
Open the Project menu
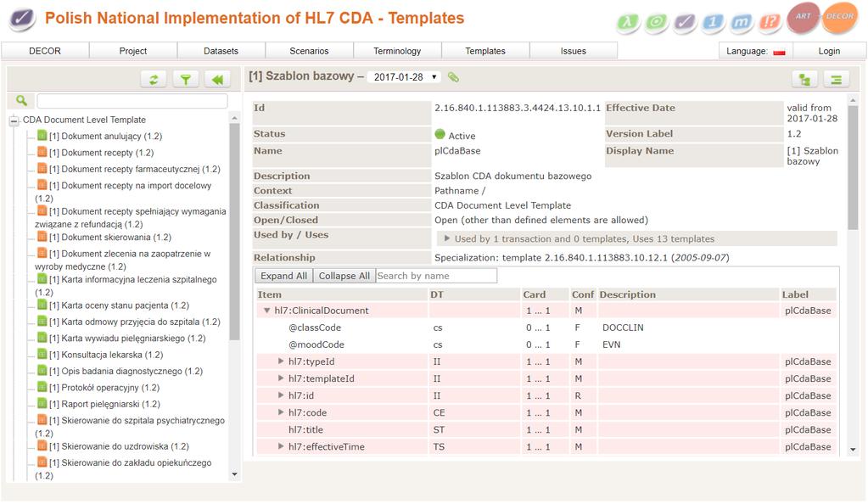133,51
